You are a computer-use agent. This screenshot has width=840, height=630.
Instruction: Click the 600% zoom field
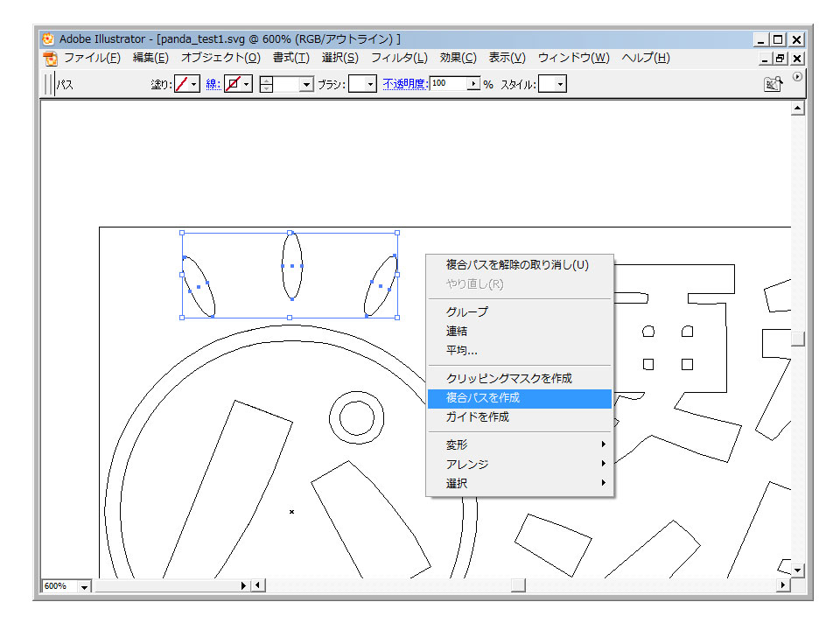pos(59,586)
